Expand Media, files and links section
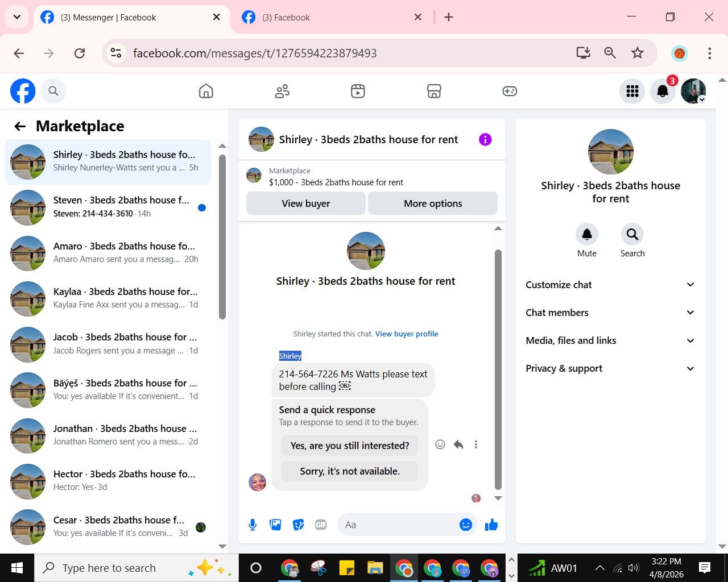The image size is (728, 582). pyautogui.click(x=610, y=340)
